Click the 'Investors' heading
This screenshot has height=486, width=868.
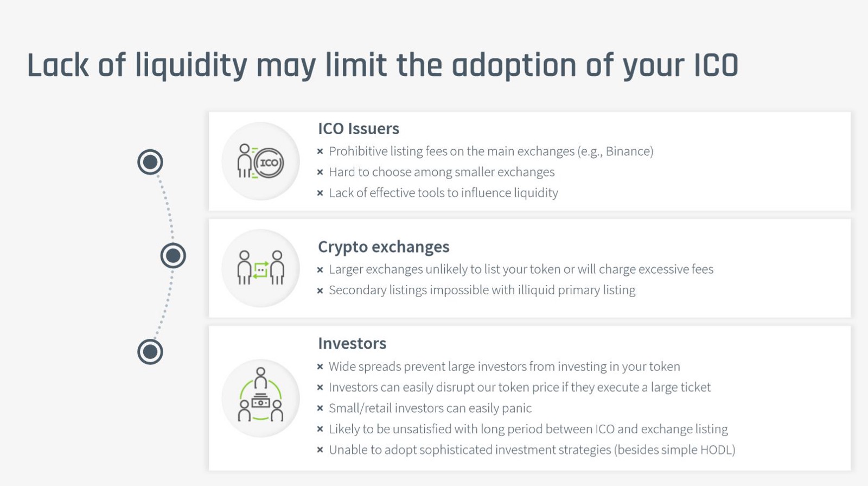352,344
